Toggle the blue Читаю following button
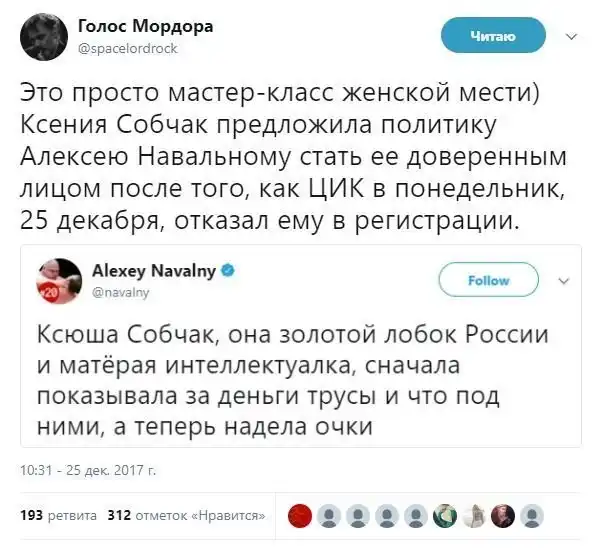This screenshot has width=611, height=550. click(x=493, y=37)
